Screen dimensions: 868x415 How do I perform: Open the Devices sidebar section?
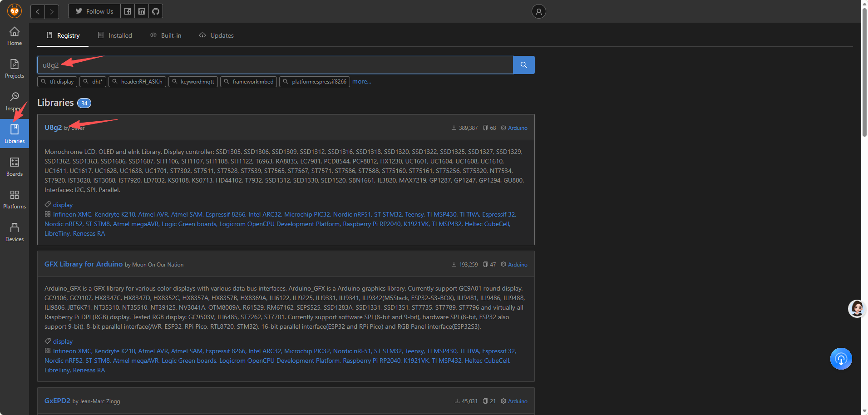(15, 232)
